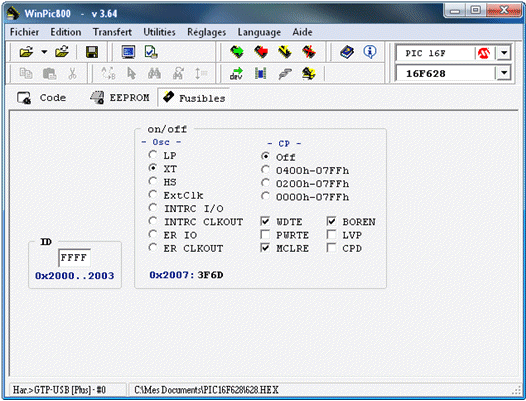
Task: Open the Réglages menu
Action: (207, 32)
